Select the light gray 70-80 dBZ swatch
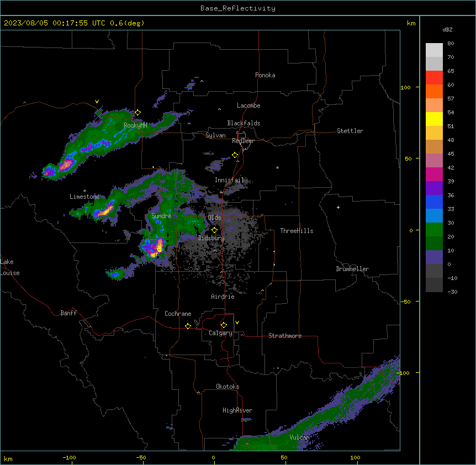 point(434,50)
